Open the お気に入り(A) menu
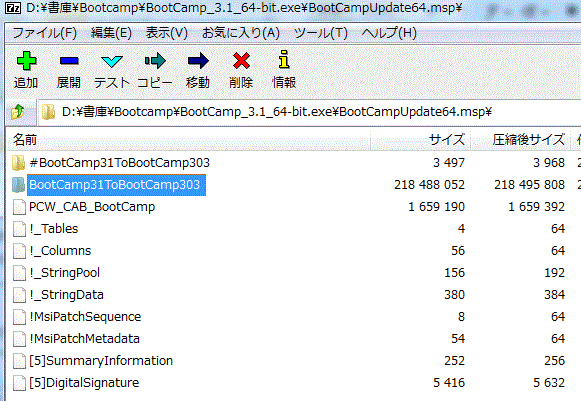The image size is (581, 401). (x=240, y=33)
